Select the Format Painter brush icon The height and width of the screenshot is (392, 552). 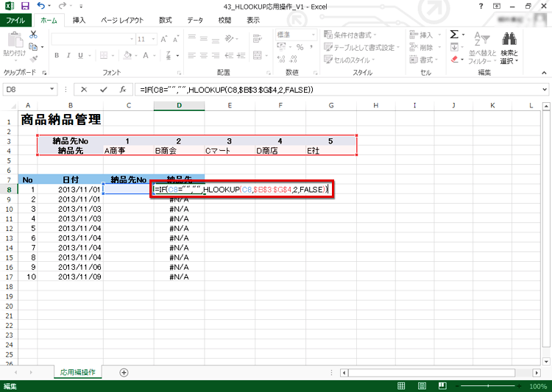click(33, 59)
